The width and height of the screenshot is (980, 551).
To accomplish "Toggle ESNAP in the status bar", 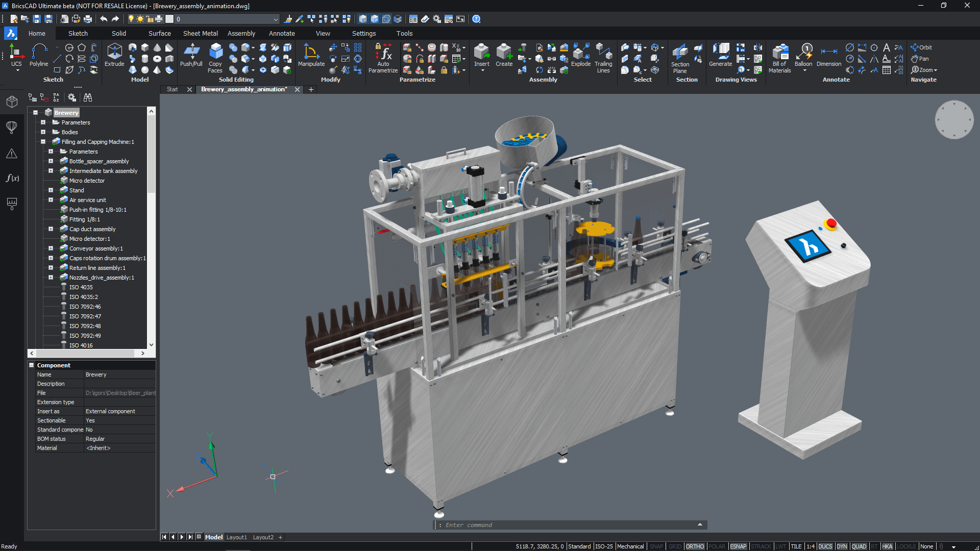I will tap(738, 546).
